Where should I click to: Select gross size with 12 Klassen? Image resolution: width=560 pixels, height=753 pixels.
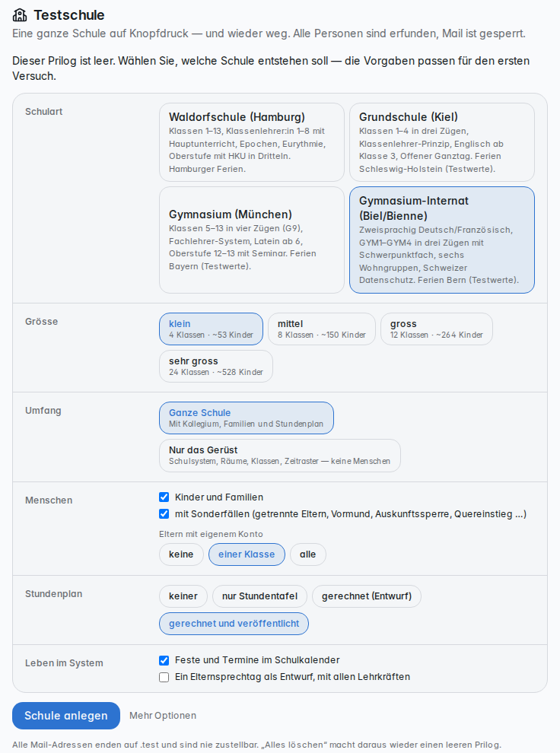(x=437, y=329)
